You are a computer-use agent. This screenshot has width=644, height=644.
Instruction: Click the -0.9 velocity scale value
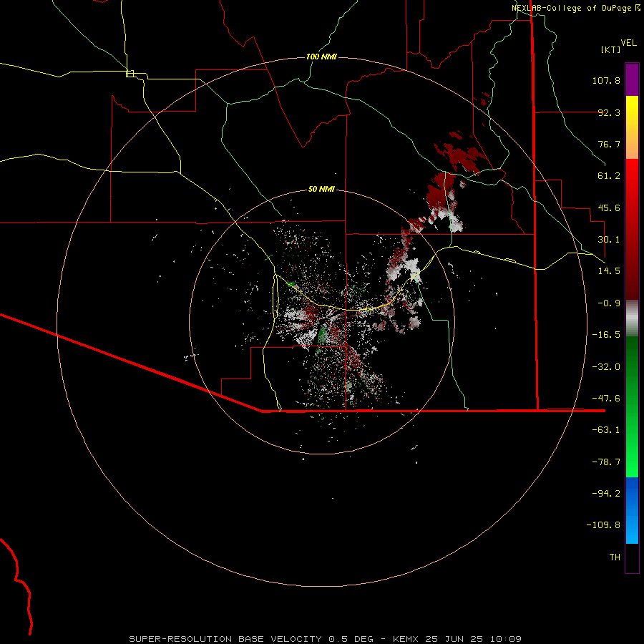609,303
